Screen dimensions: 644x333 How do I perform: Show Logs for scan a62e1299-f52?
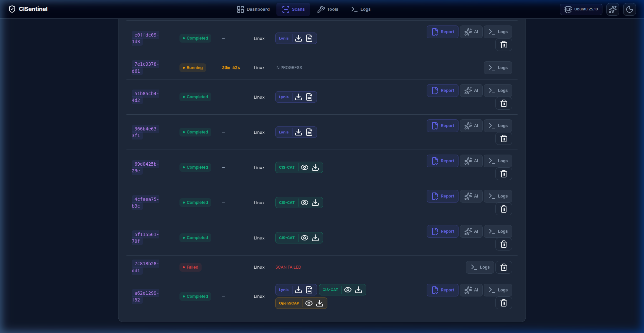(498, 290)
